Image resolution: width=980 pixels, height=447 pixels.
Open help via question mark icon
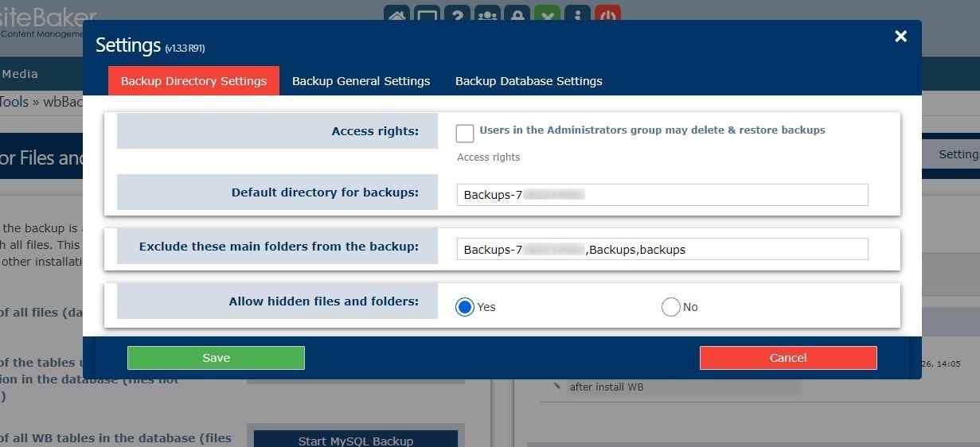click(457, 14)
